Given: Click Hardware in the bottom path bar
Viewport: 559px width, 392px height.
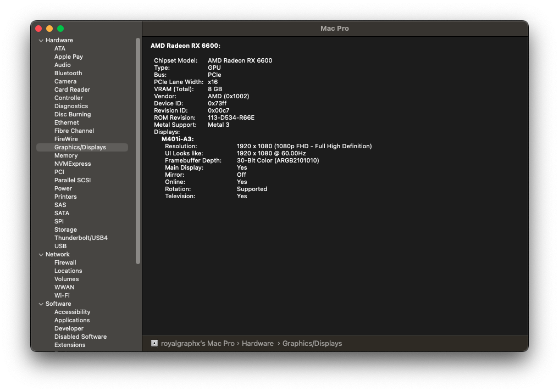Looking at the screenshot, I should 257,344.
